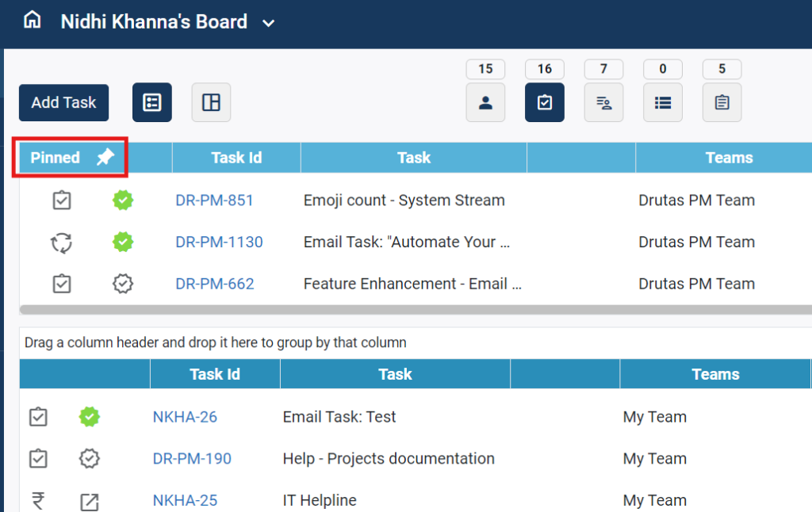Click the pending approval badge for DR-PM-662
Image resolution: width=812 pixels, height=512 pixels.
[x=123, y=283]
